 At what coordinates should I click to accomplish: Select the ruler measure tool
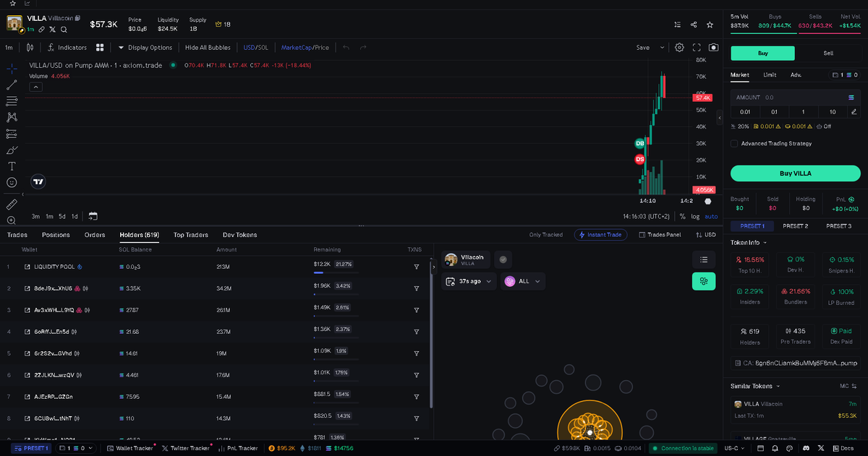12,205
